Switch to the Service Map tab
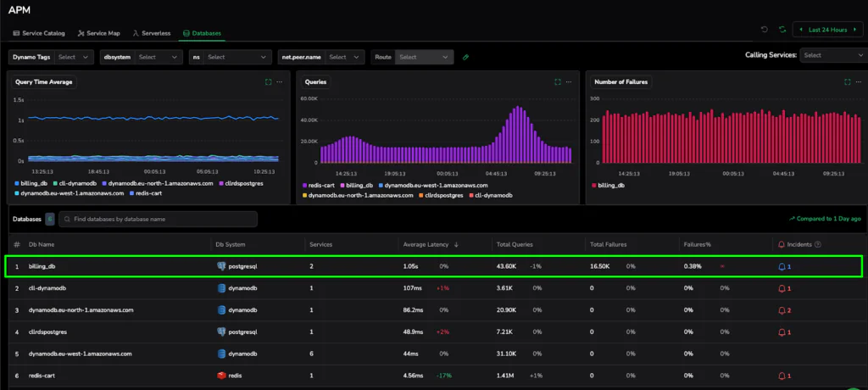868x390 pixels. click(x=99, y=33)
